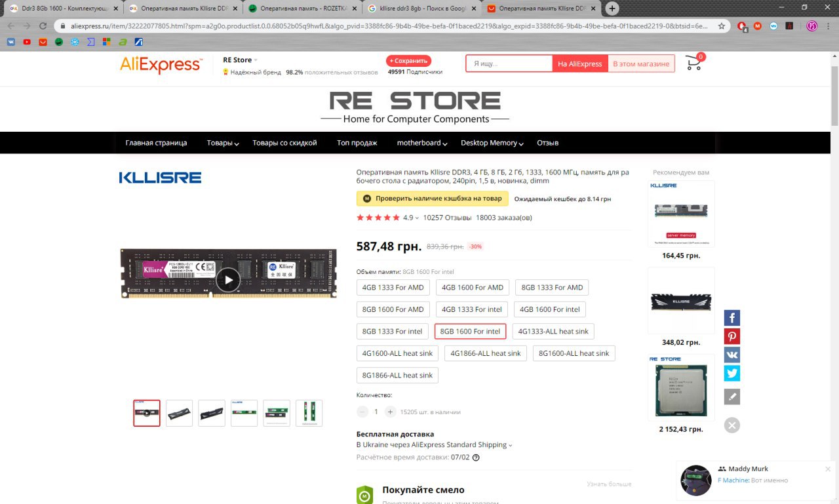Click the pencil edit icon in share bar
The height and width of the screenshot is (504, 839).
click(x=732, y=397)
